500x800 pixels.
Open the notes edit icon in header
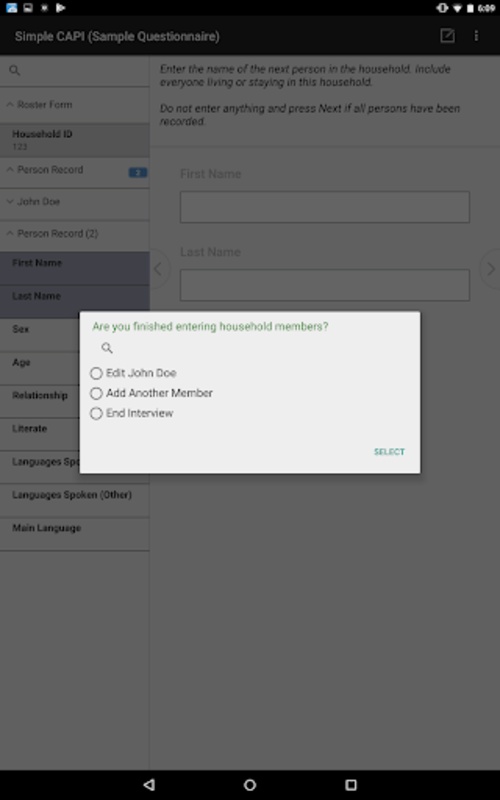point(447,36)
